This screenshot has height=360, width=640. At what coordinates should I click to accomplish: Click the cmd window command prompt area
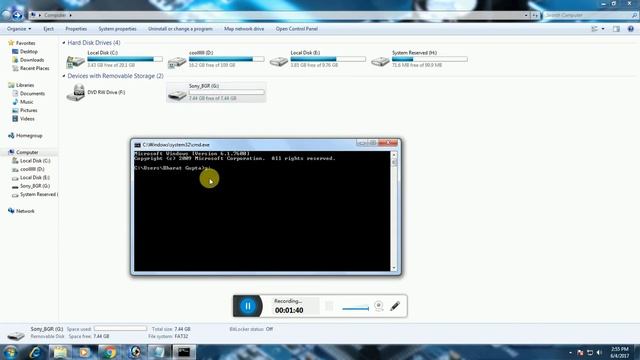262,211
